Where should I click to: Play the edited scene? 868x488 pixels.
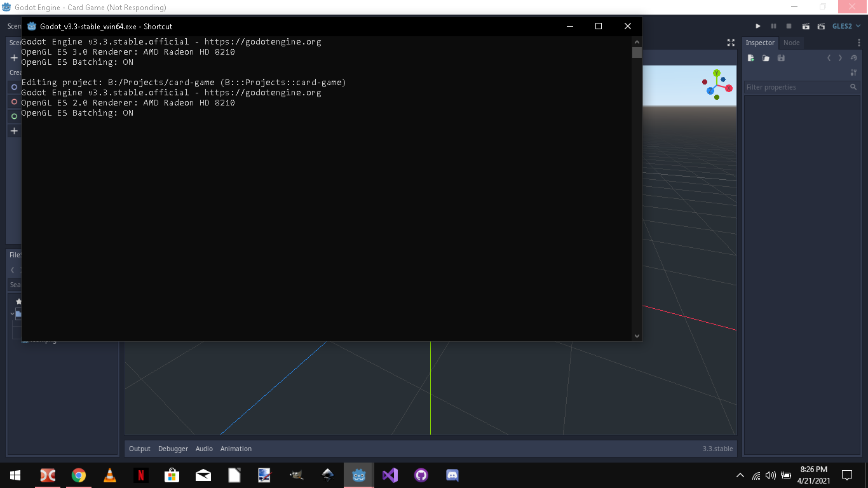point(806,26)
